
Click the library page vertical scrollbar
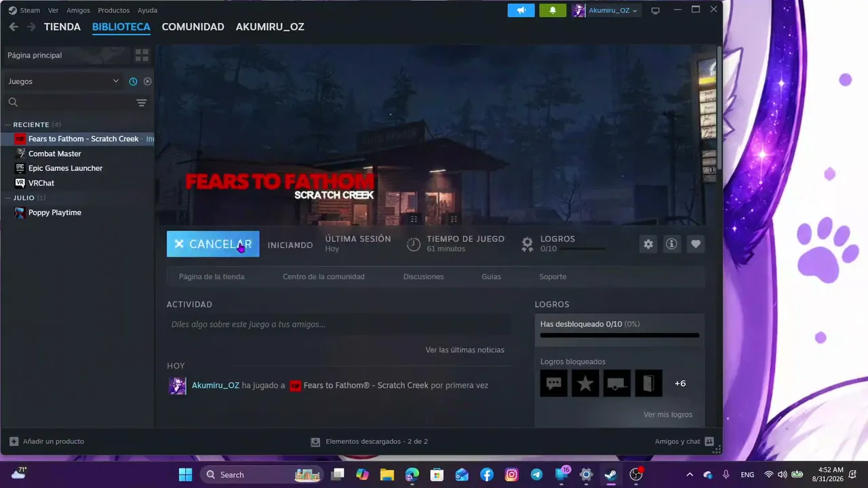(719, 107)
